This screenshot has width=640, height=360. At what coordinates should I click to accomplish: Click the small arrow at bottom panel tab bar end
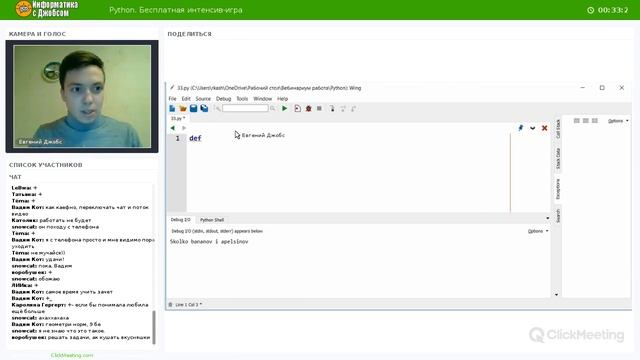(x=547, y=218)
